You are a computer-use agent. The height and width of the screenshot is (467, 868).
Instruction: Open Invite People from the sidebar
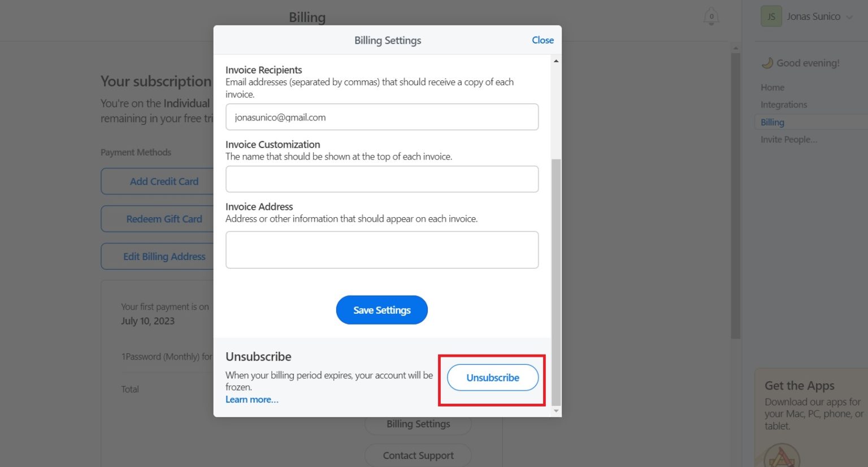[789, 139]
